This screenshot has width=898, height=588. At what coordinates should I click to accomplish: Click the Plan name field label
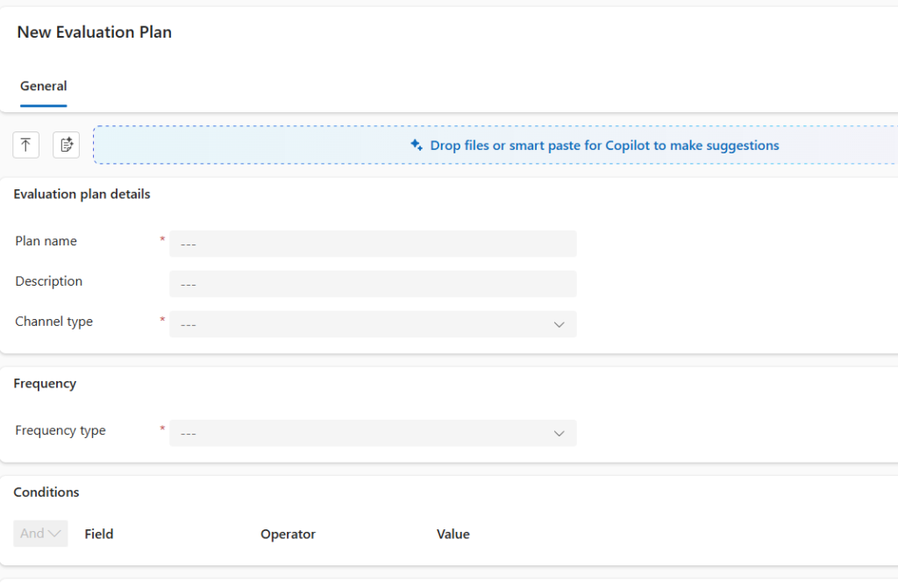[x=46, y=241]
